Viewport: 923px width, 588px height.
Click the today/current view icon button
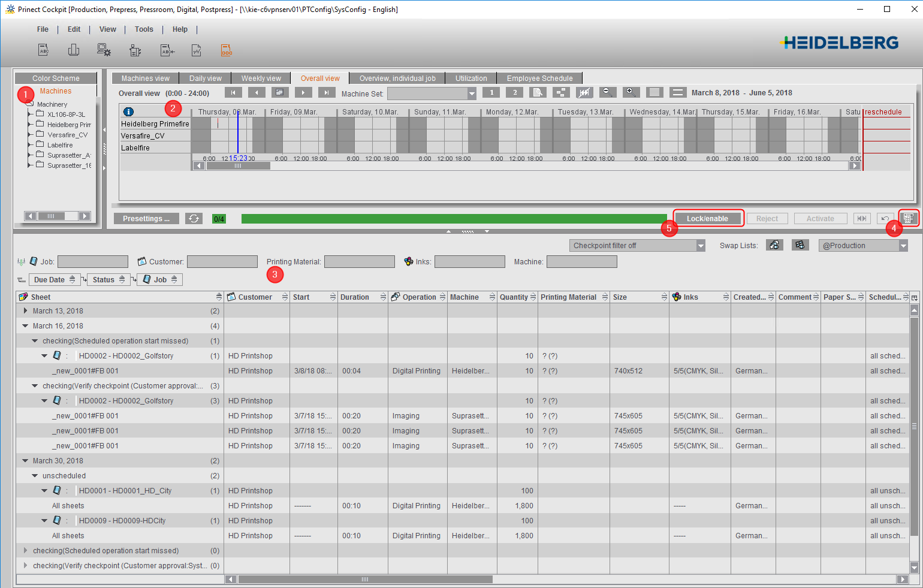280,92
